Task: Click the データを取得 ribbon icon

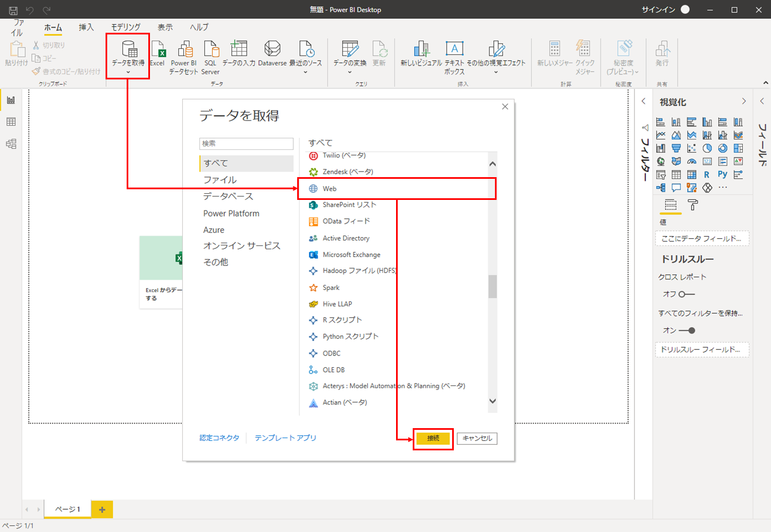Action: click(128, 51)
